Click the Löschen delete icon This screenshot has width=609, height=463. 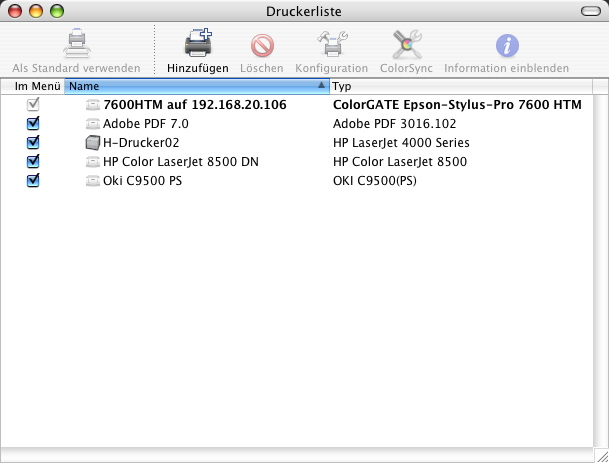click(262, 45)
